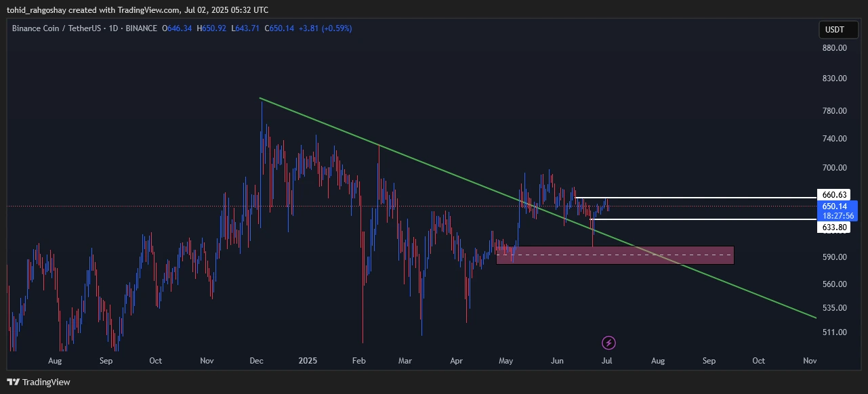Click the 700.00 price axis value
Screen dimensions: 868x394
coord(834,168)
